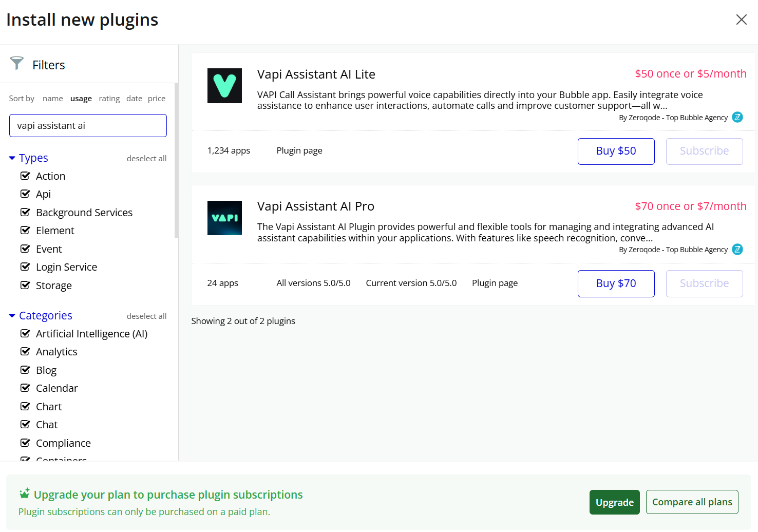Click Zeroqode badge icon on Lite plugin
758x532 pixels.
(x=737, y=117)
